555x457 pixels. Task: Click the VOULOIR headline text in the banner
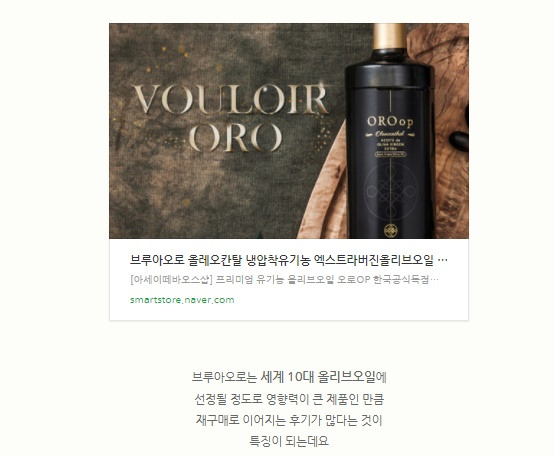pos(230,99)
